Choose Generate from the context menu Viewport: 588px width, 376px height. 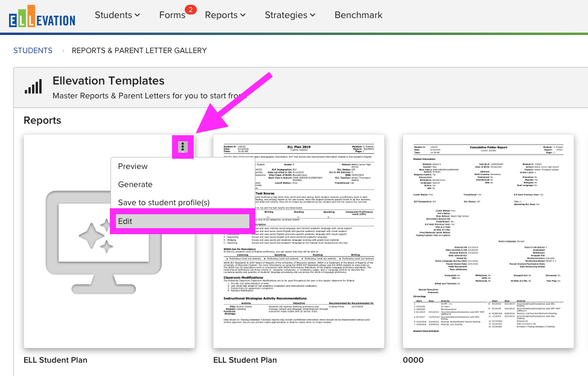pos(135,185)
